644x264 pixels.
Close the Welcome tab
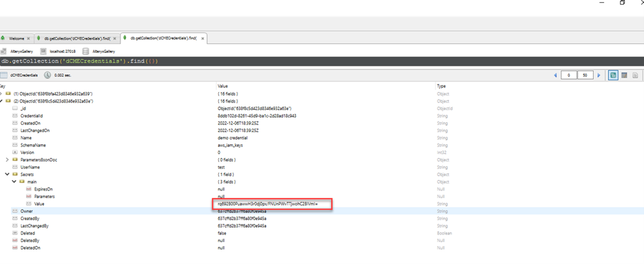pyautogui.click(x=28, y=38)
